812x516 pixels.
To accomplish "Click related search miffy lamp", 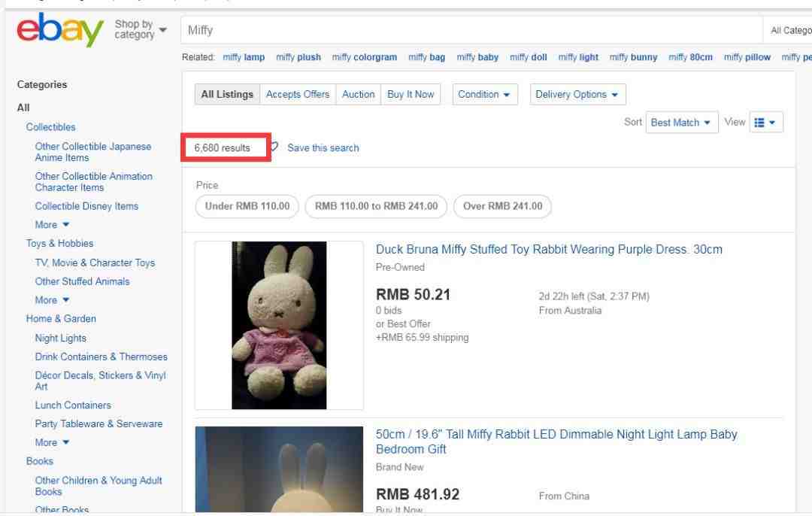I will click(x=244, y=57).
